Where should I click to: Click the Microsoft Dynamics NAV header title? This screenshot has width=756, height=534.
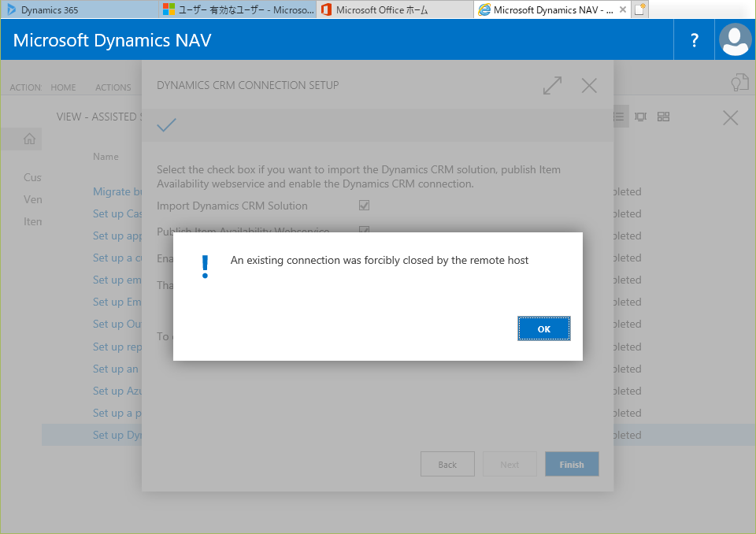(112, 40)
